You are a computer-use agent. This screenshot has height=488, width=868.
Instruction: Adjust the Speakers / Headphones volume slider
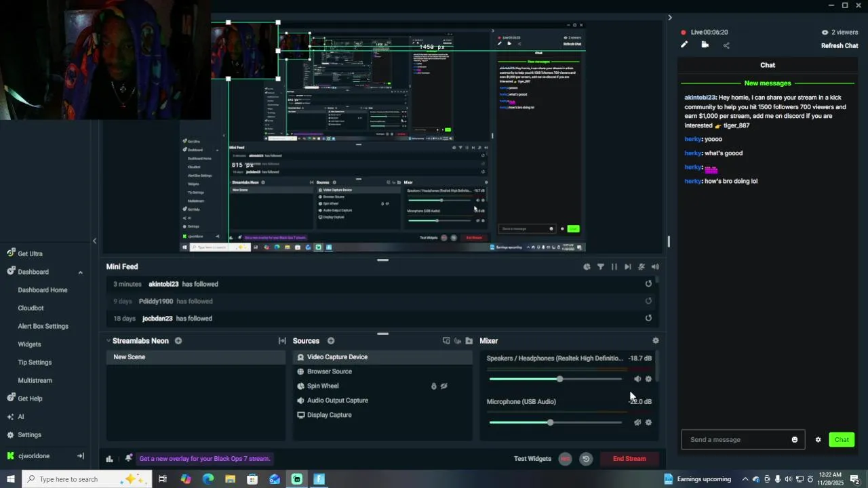555,379
